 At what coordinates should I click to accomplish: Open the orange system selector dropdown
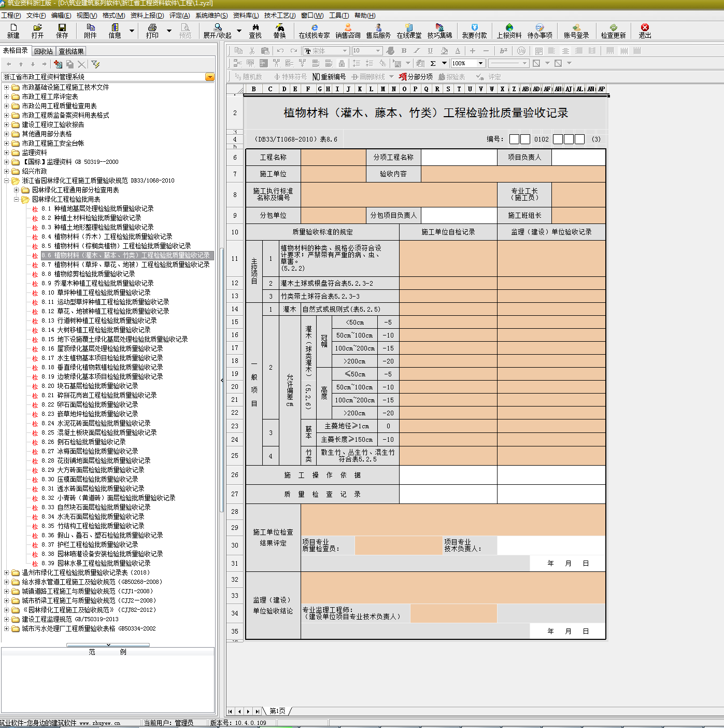click(210, 77)
